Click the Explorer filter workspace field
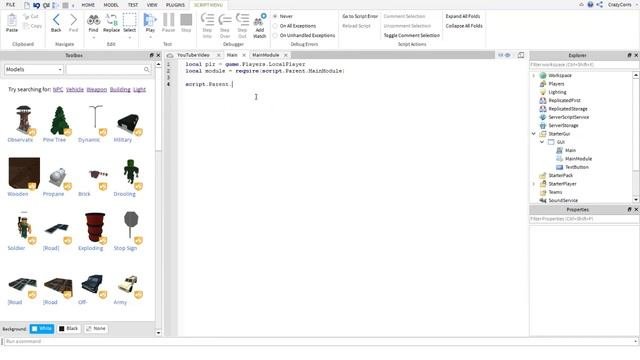The width and height of the screenshot is (640, 360). click(x=584, y=65)
